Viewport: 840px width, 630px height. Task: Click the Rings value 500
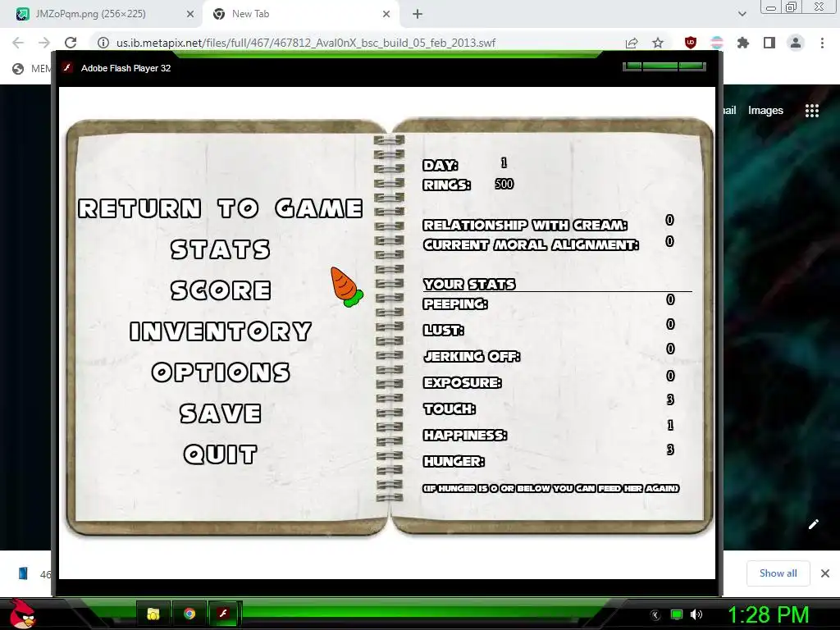tap(504, 184)
